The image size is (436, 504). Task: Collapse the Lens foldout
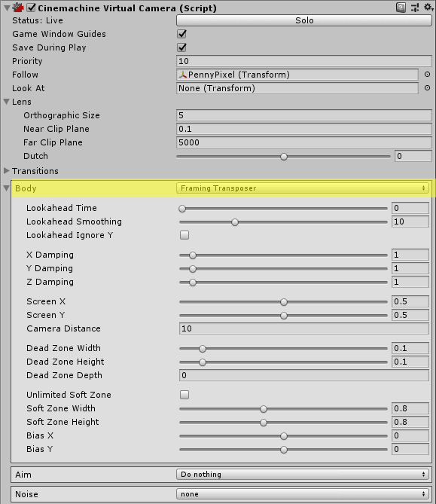point(7,102)
